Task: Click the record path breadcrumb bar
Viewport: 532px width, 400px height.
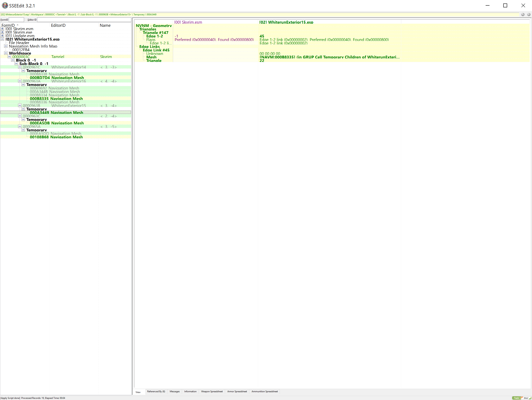Action: (260, 14)
